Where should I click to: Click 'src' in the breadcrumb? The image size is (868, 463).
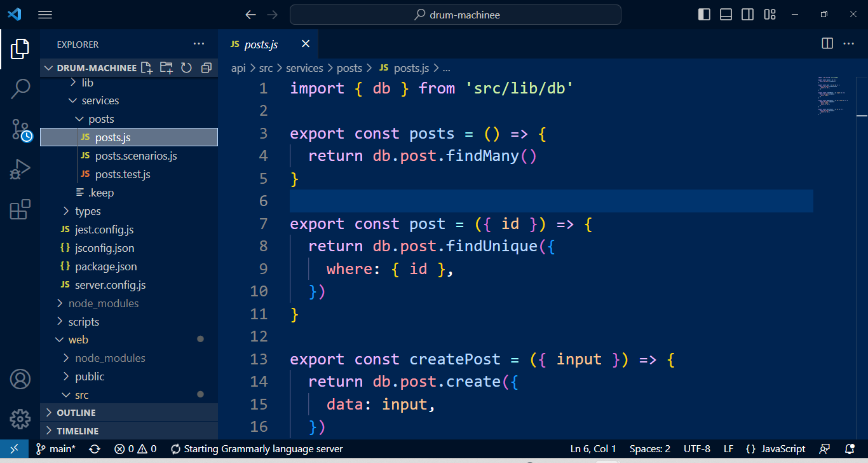pyautogui.click(x=266, y=68)
